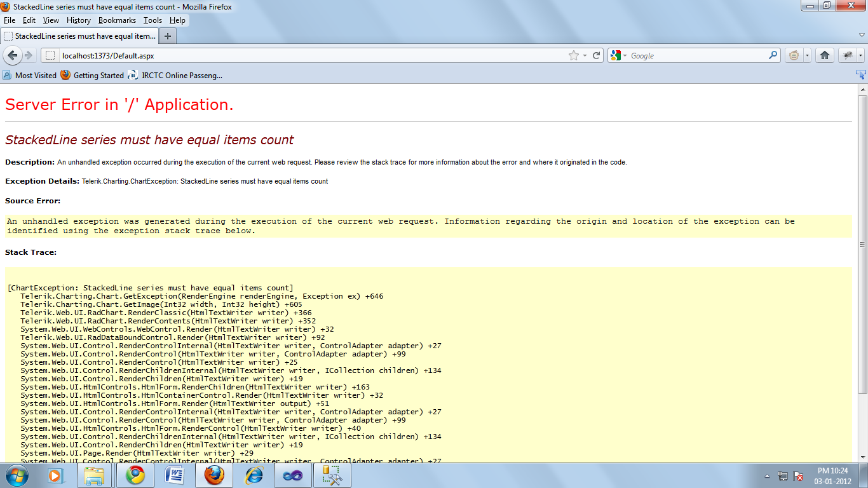
Task: Click the vertical scrollbar thumb
Action: pos(862,244)
